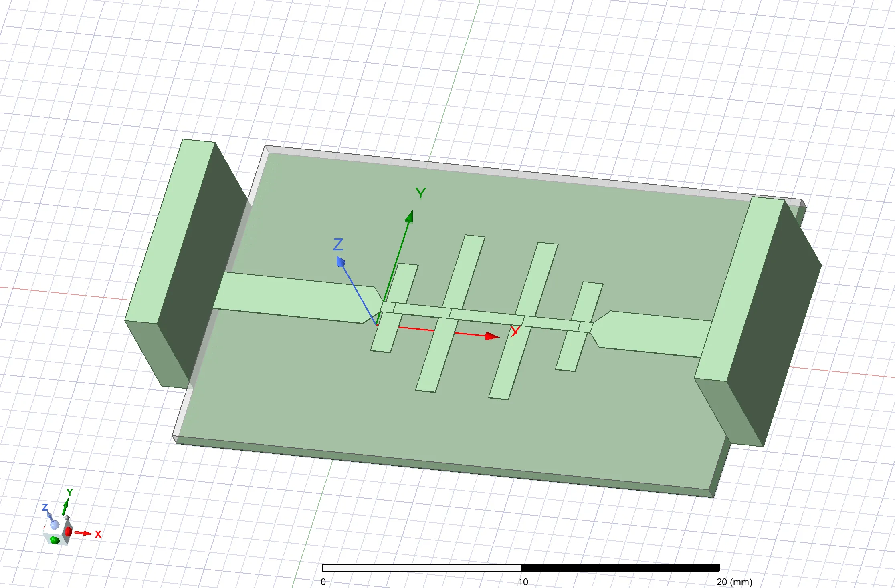Viewport: 895px width, 588px height.
Task: Click the blue Z arrowhead of model coordinate system
Action: coord(341,262)
